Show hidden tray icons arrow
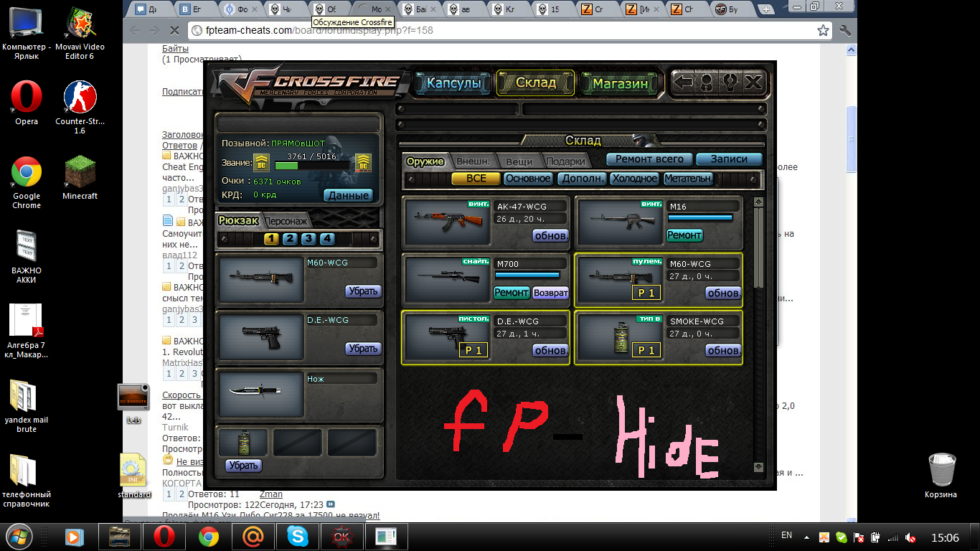The width and height of the screenshot is (980, 551). point(808,537)
